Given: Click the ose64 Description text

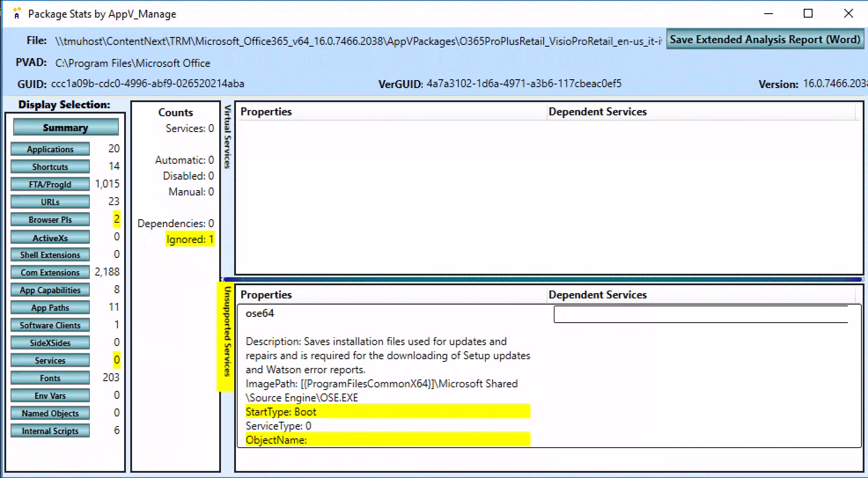Looking at the screenshot, I should click(388, 355).
